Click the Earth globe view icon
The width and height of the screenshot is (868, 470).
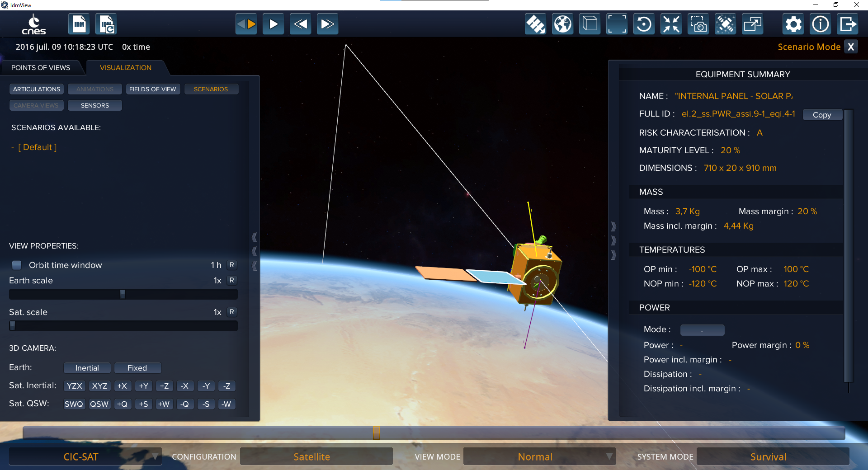coord(562,24)
